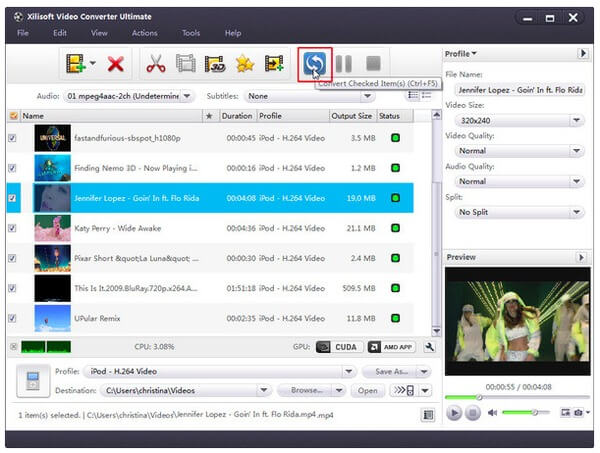Open the 3D conversion tool
The image size is (600, 453).
215,64
